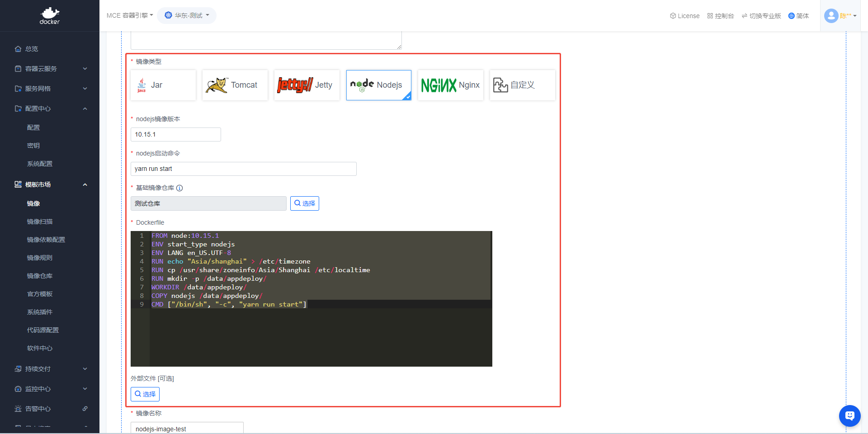This screenshot has height=434, width=868.
Task: Click the License icon in header
Action: [x=673, y=16]
